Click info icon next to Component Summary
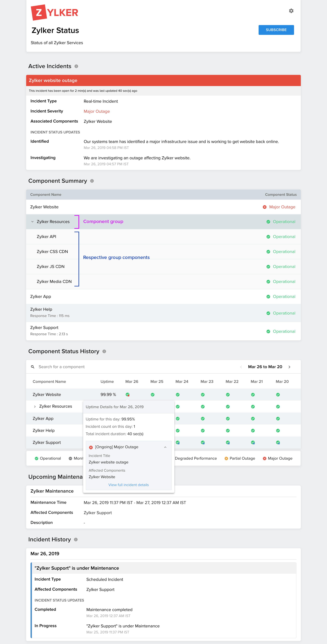The width and height of the screenshot is (327, 644). tap(92, 181)
